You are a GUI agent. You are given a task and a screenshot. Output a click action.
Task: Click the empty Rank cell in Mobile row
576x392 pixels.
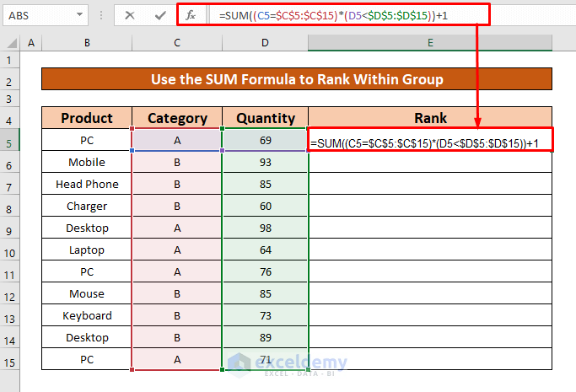pyautogui.click(x=430, y=162)
